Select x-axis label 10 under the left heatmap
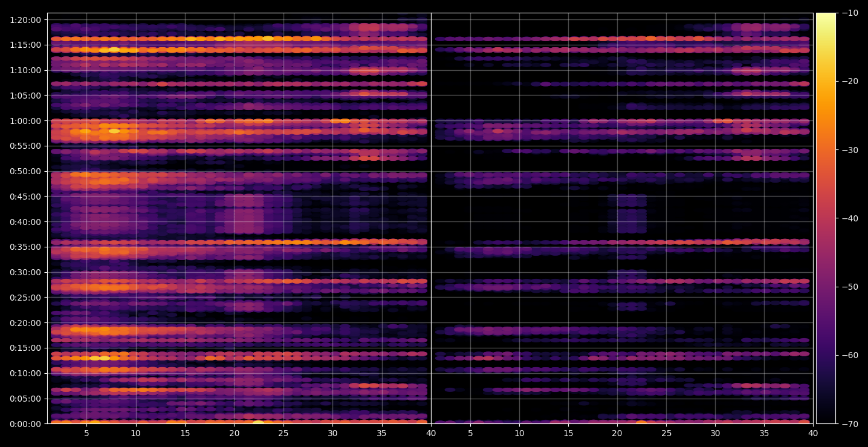The image size is (868, 447). (136, 433)
